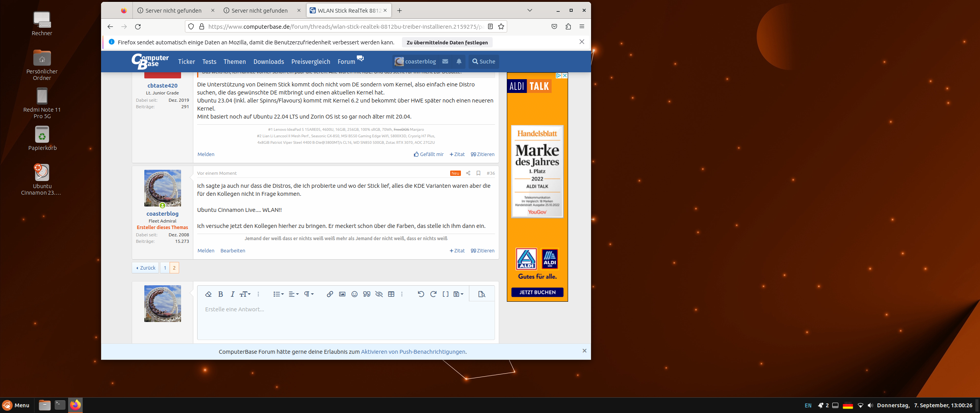Bookmark post #36
Screen dimensions: 980x413
478,173
